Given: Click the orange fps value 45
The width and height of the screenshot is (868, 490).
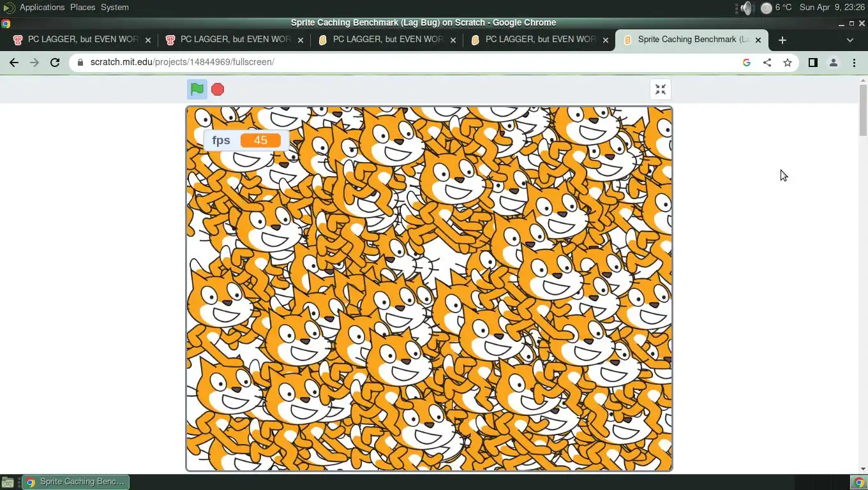Looking at the screenshot, I should point(260,140).
